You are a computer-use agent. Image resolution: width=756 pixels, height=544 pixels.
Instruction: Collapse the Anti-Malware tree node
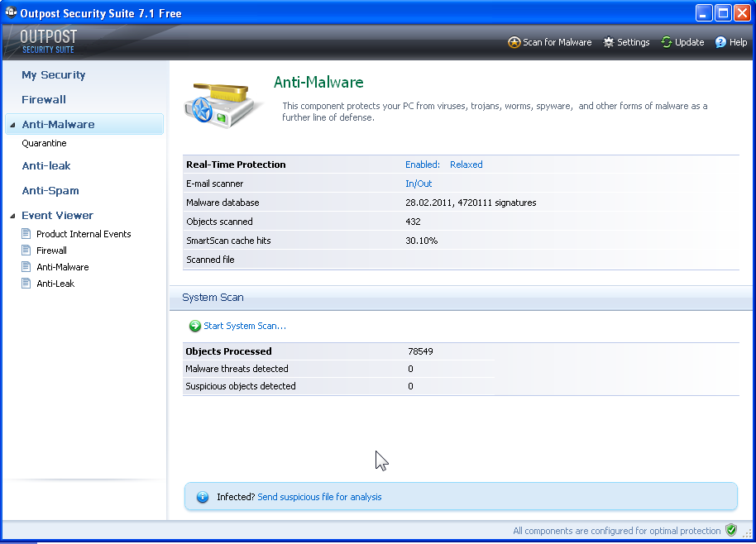click(12, 126)
